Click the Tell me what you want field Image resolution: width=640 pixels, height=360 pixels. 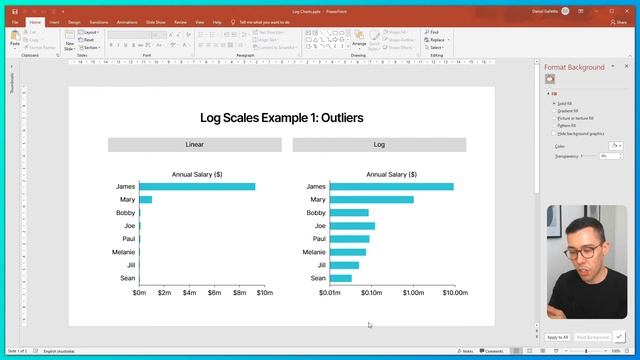pyautogui.click(x=264, y=22)
